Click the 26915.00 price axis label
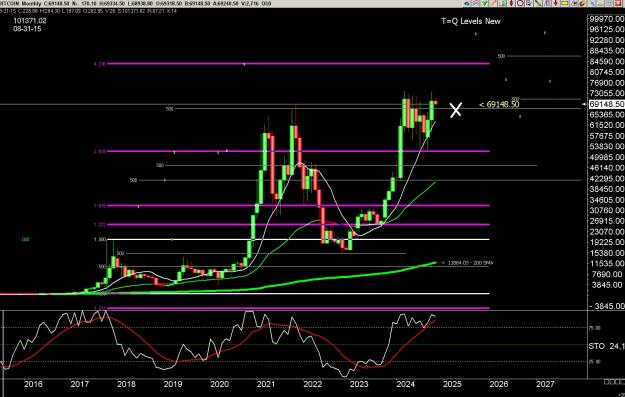Viewport: 625px width, 397px height. 607,221
